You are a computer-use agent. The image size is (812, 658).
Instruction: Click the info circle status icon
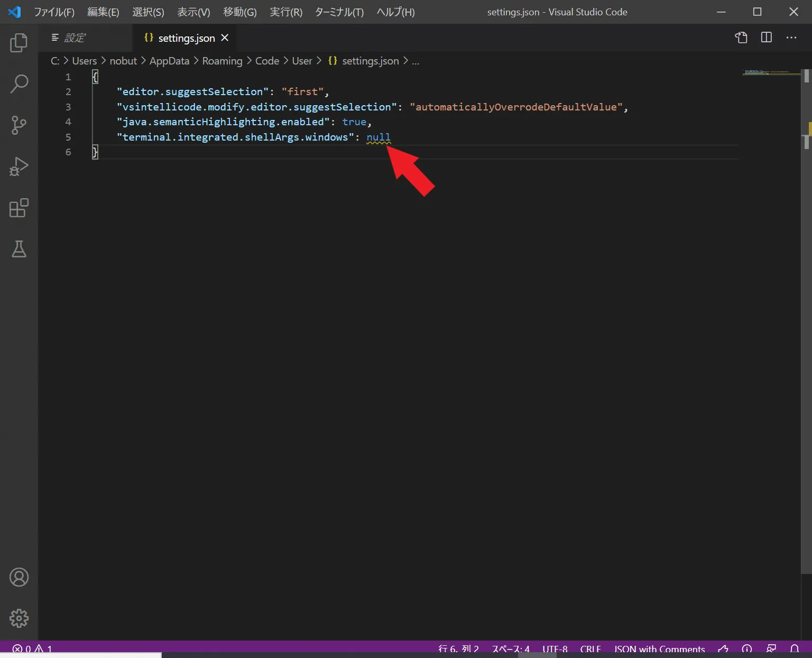click(x=747, y=649)
